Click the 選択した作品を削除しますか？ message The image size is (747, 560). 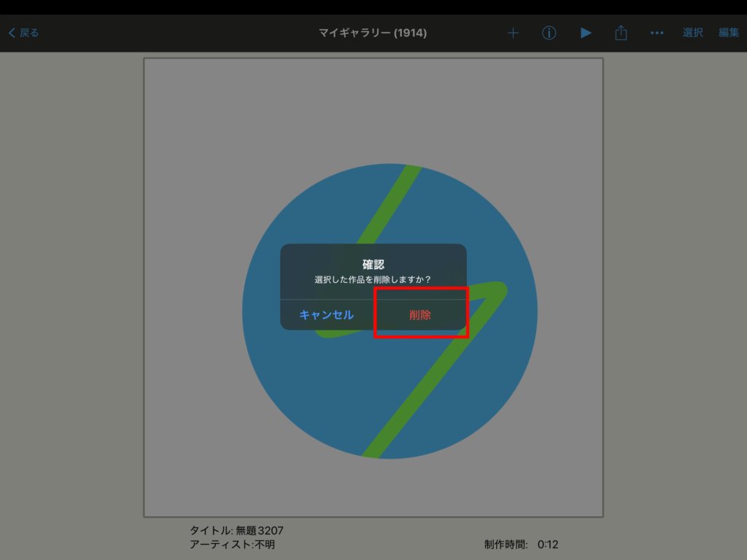click(x=373, y=280)
